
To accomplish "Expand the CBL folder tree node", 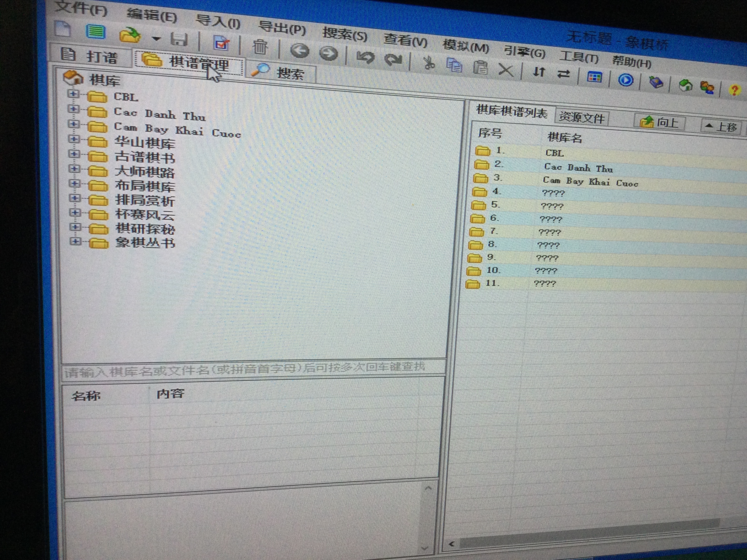I will 73,94.
